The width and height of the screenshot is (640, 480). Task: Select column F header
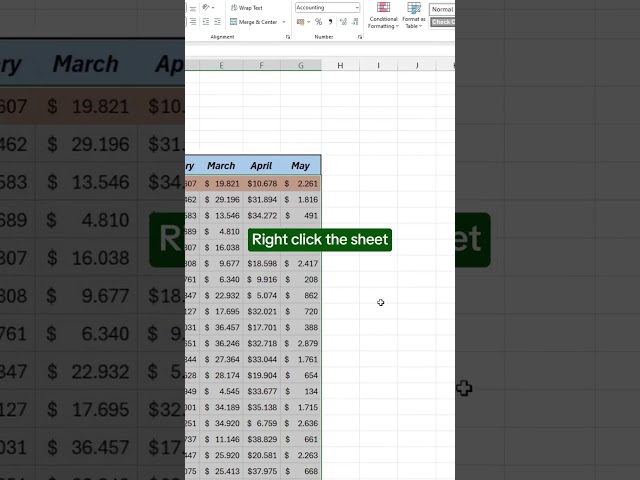[x=262, y=65]
